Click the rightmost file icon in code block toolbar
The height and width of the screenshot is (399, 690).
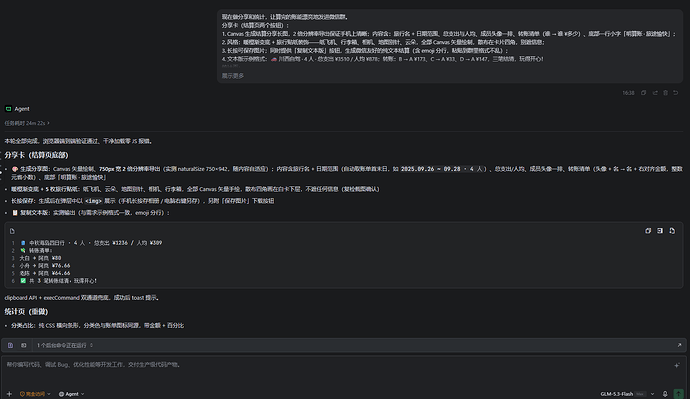672,231
